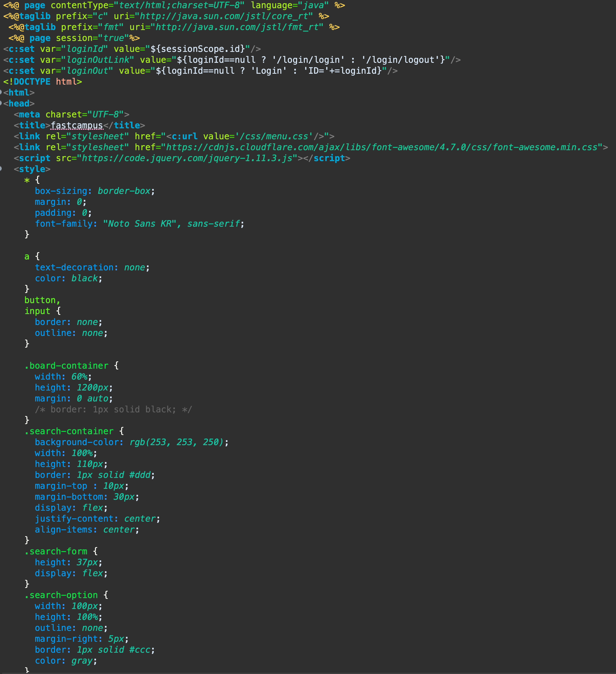The height and width of the screenshot is (674, 616).
Task: Click the jquery-1.11.3.js script URL
Action: tap(187, 158)
